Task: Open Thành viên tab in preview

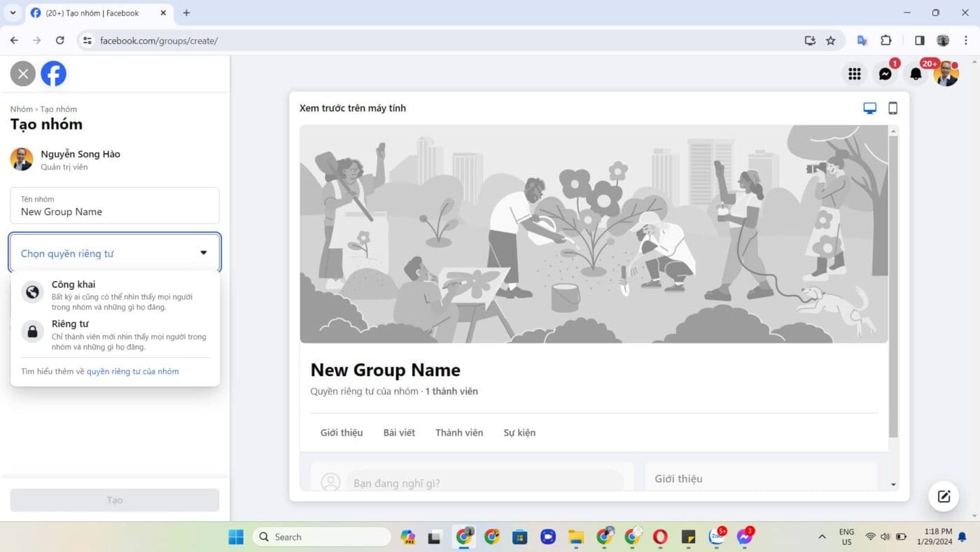Action: coord(459,432)
